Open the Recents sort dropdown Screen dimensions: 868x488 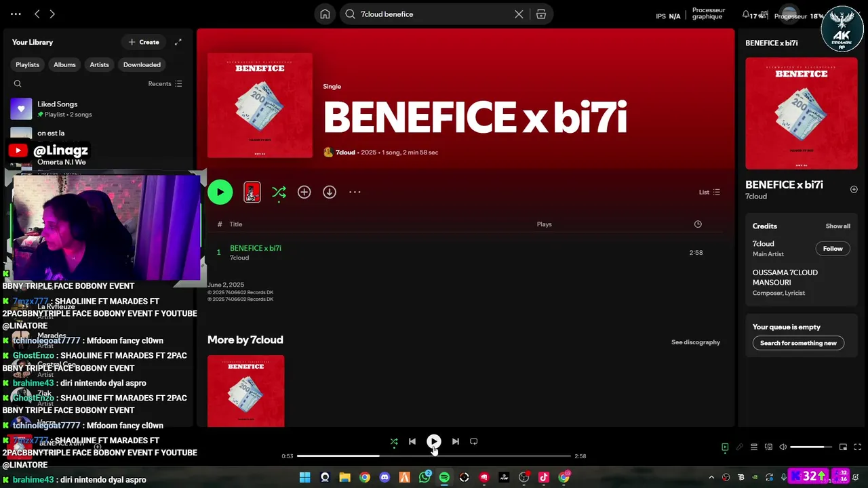(165, 84)
